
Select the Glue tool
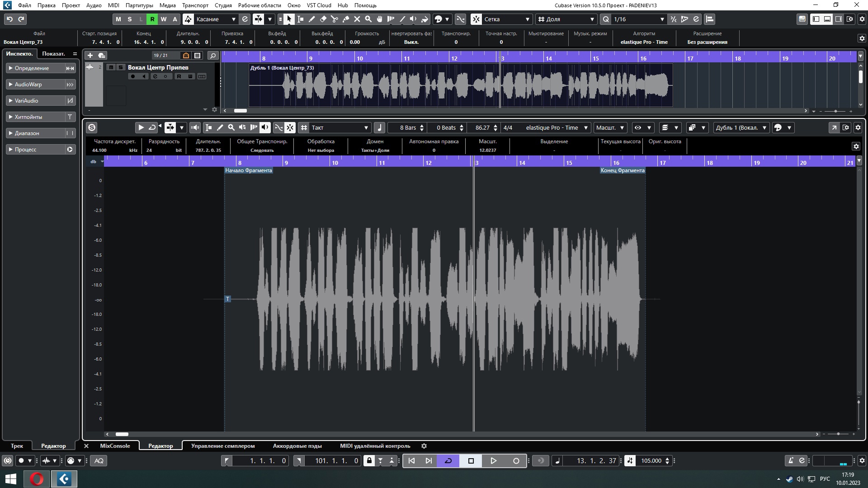(x=346, y=19)
